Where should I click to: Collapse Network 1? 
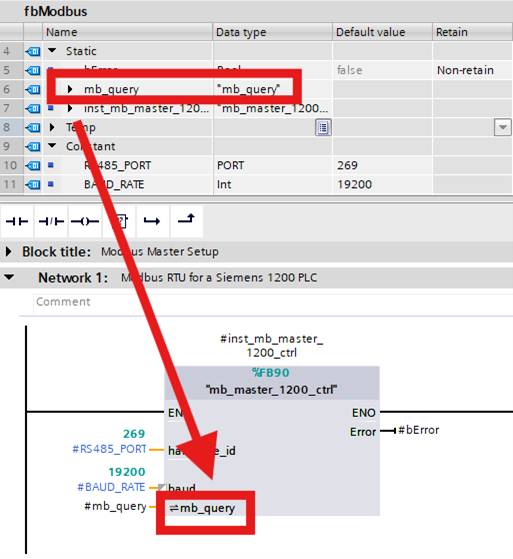9,277
